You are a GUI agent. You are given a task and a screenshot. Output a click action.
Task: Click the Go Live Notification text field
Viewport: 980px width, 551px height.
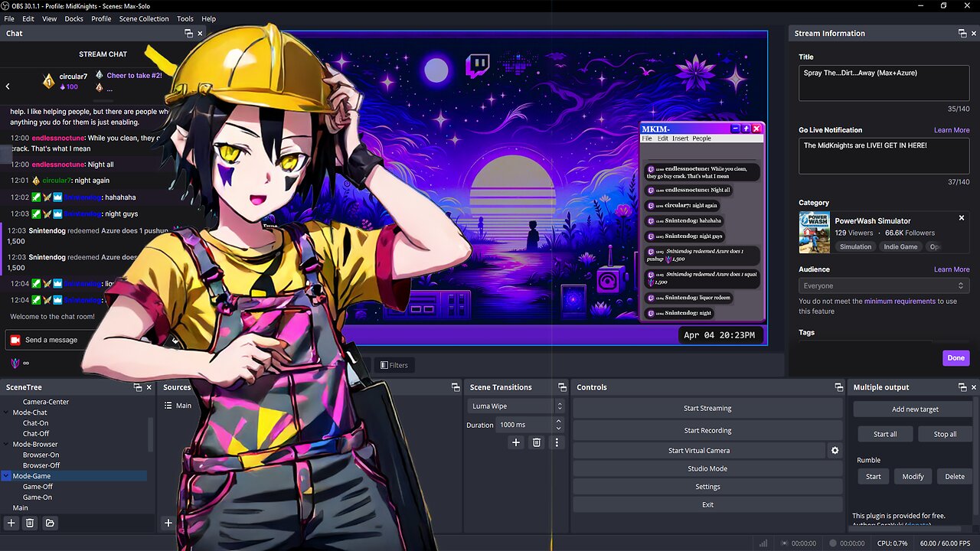tap(884, 155)
